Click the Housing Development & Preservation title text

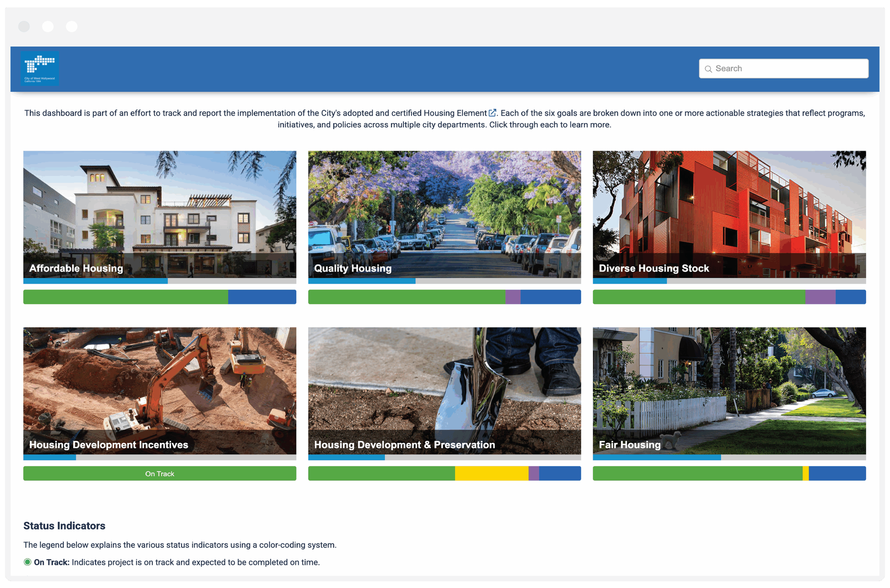pos(405,445)
